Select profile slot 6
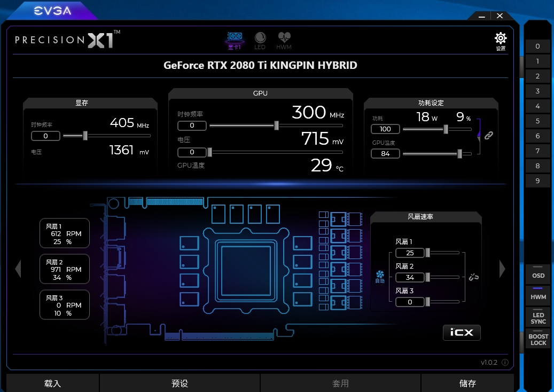The image size is (554, 392). pyautogui.click(x=537, y=136)
